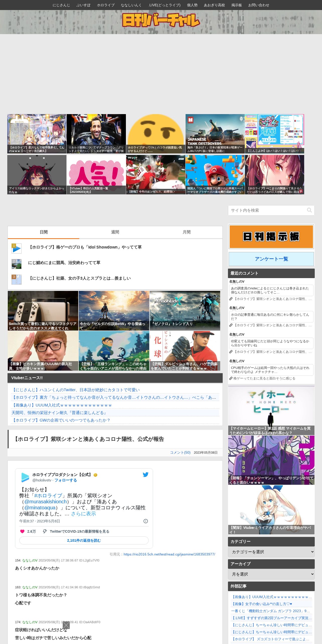
Task: Like the tweet via heart icon
Action: 22,531
